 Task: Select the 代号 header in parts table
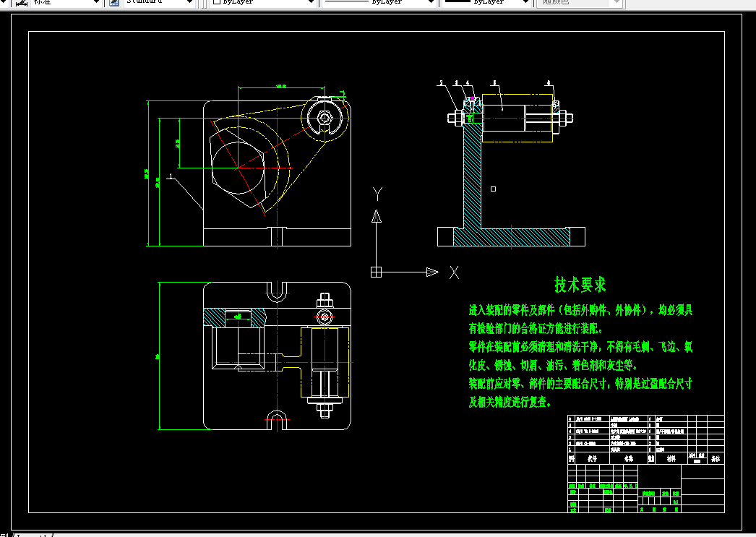pyautogui.click(x=592, y=459)
